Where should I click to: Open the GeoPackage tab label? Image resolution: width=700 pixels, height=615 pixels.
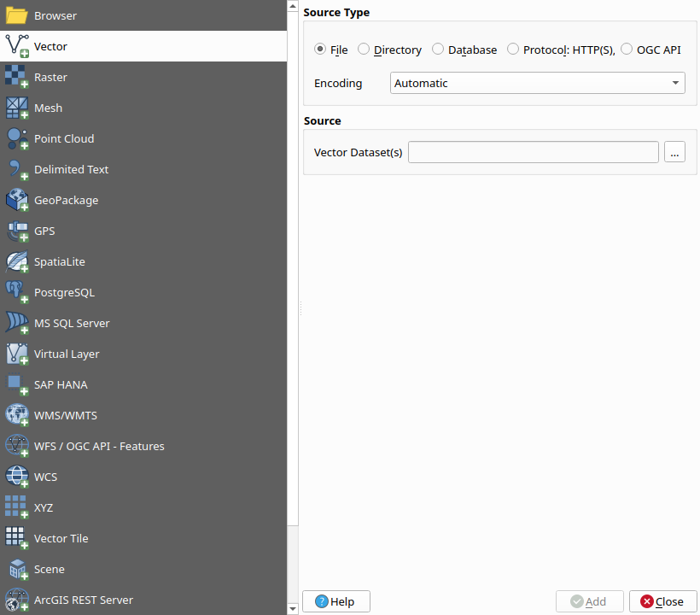pyautogui.click(x=66, y=201)
